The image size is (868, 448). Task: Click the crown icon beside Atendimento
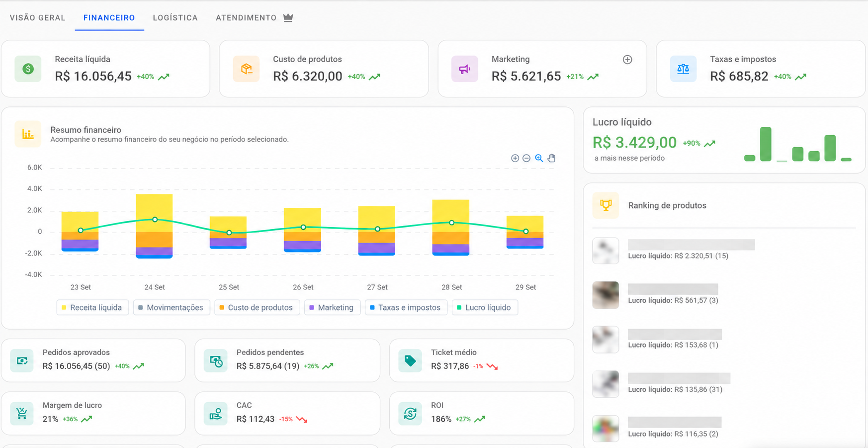[x=288, y=17]
